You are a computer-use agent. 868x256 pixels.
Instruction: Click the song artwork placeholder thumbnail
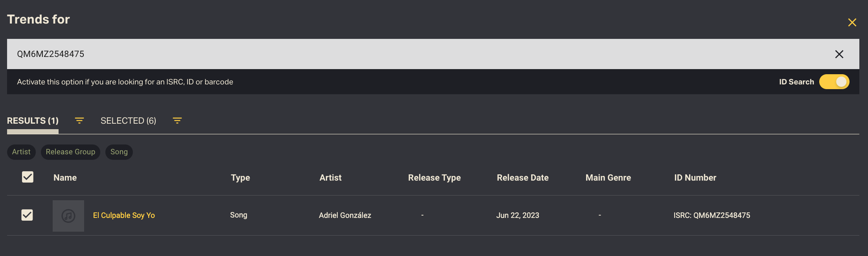(68, 216)
